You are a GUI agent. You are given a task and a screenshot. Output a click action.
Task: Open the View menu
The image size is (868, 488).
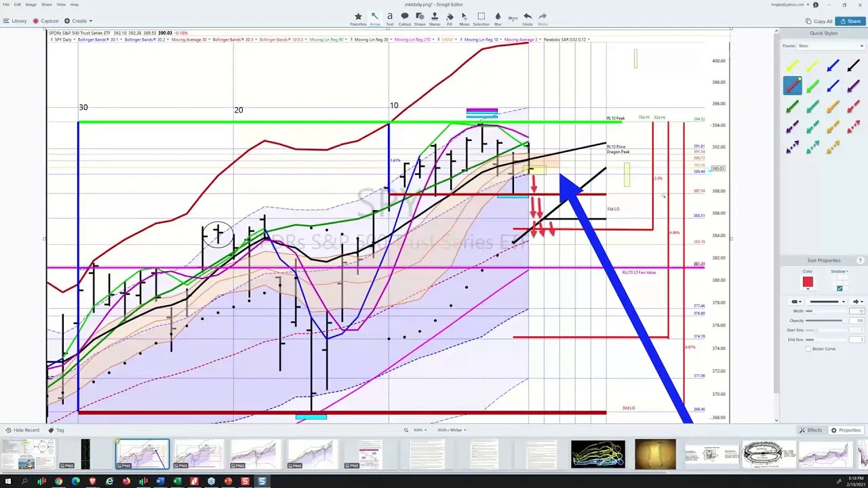(61, 4)
